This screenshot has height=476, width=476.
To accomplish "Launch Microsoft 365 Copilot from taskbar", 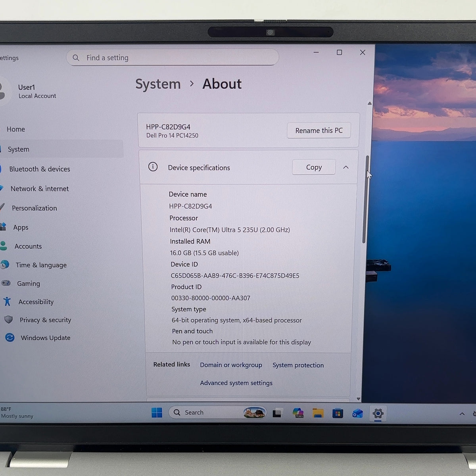I will [x=298, y=413].
